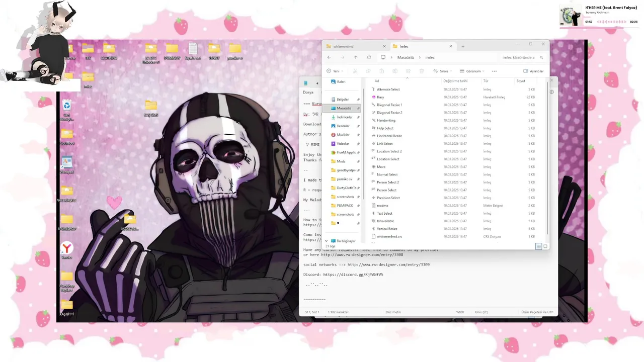Switch to details list view icon at bottom

539,246
